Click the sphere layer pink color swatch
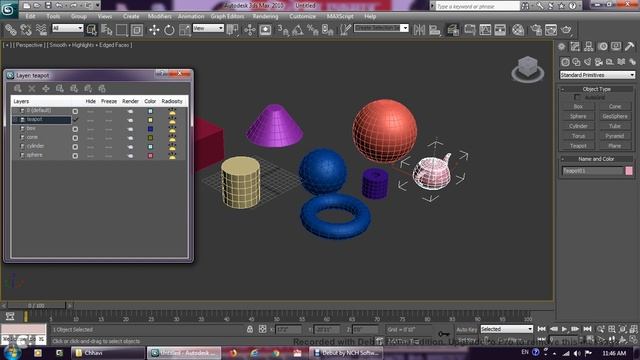Screen dimensions: 640x360 tap(150, 156)
